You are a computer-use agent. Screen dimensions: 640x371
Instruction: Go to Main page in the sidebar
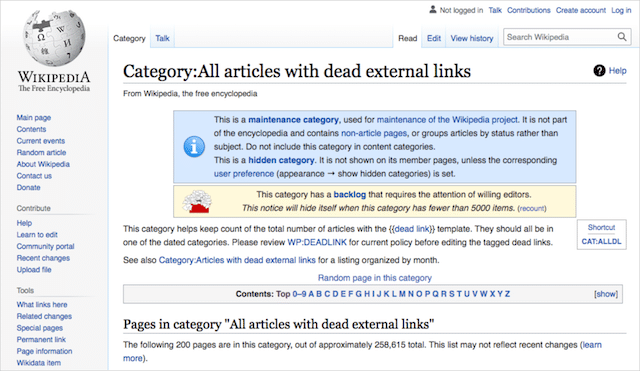[34, 118]
